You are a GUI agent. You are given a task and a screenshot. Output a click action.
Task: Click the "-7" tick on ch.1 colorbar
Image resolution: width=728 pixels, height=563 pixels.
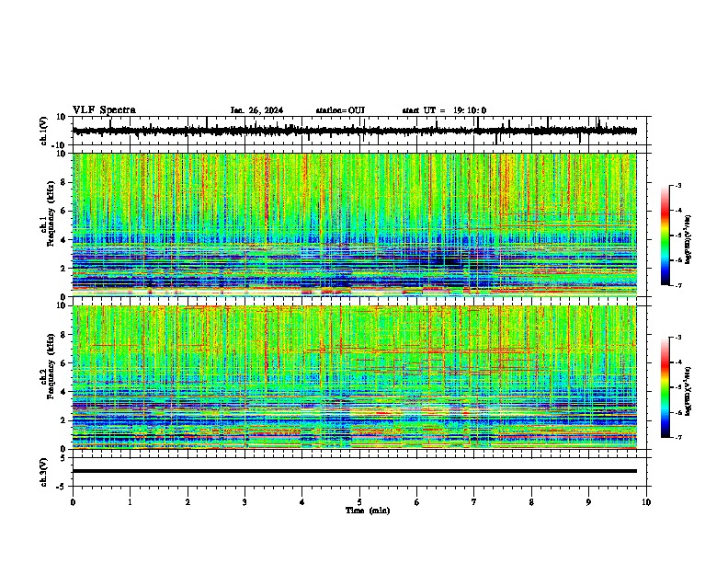click(x=678, y=286)
